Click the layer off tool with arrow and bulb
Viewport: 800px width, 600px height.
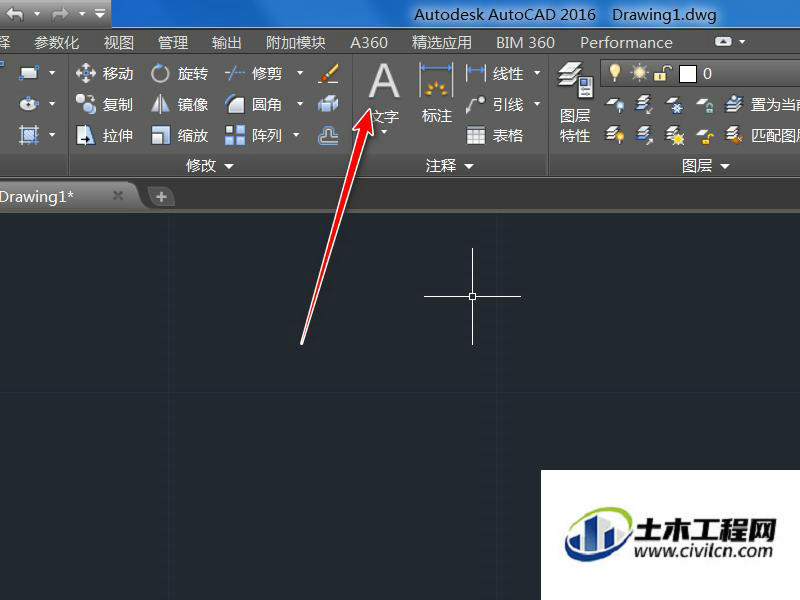click(x=615, y=106)
